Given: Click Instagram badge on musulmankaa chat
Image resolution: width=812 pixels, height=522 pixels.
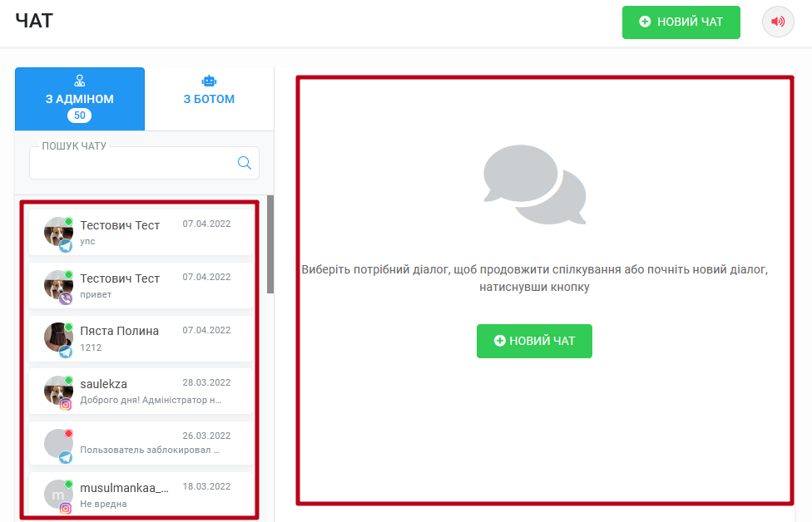Looking at the screenshot, I should 66,509.
